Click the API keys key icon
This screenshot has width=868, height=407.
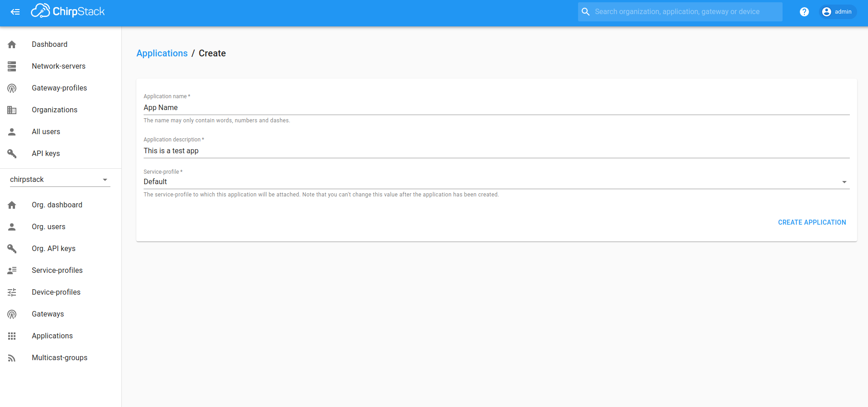tap(12, 154)
